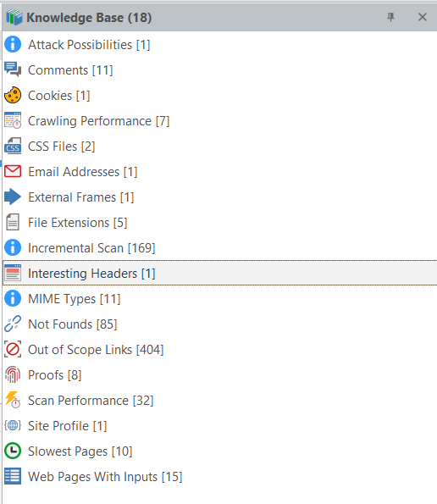Click the Comments speech bubble icon
437x504 pixels.
[13, 69]
